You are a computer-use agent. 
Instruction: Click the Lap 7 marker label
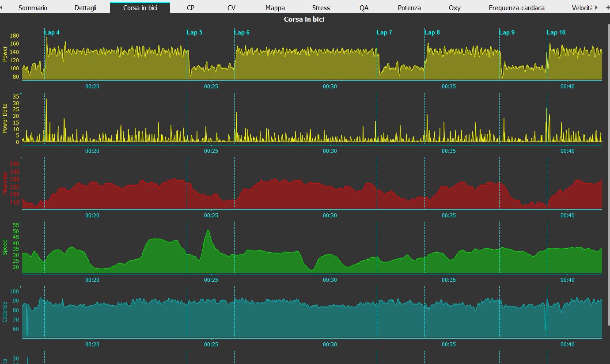385,33
